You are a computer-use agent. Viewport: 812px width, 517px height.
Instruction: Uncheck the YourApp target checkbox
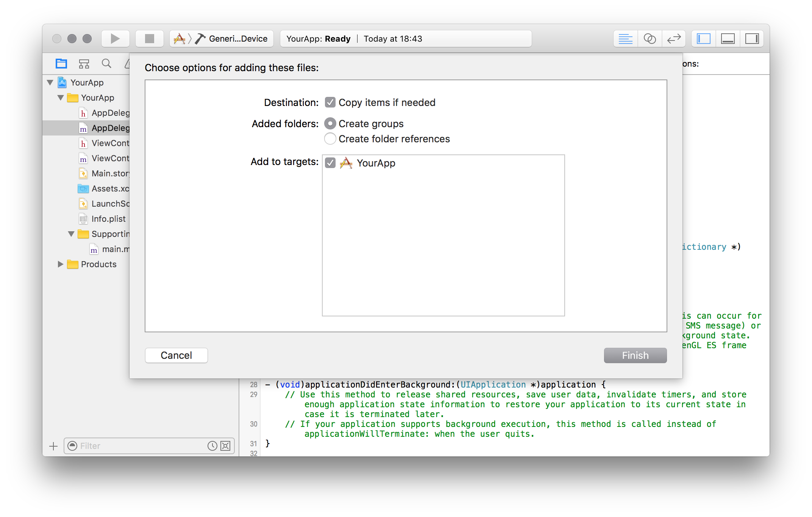330,163
